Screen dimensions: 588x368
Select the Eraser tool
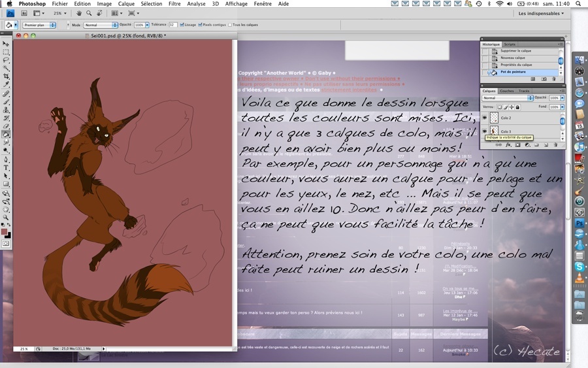[x=6, y=126]
